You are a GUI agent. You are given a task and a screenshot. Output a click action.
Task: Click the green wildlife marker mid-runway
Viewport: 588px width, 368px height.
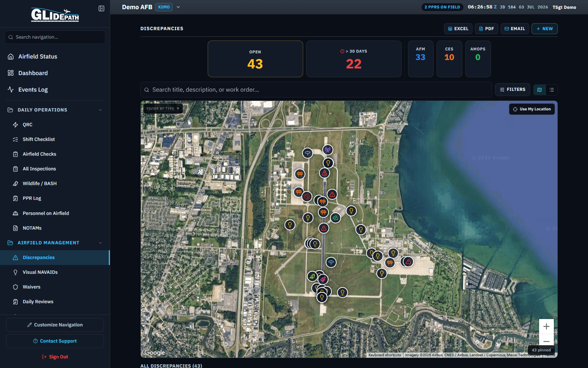tap(335, 218)
